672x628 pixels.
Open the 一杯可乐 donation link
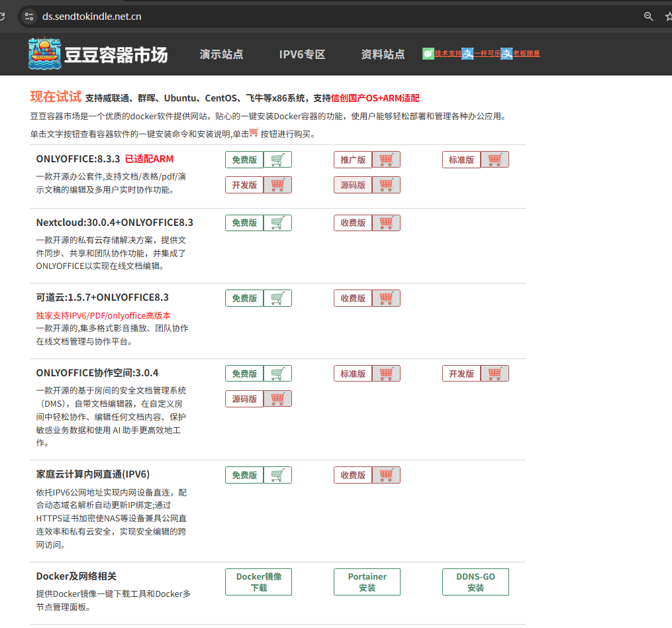[487, 54]
